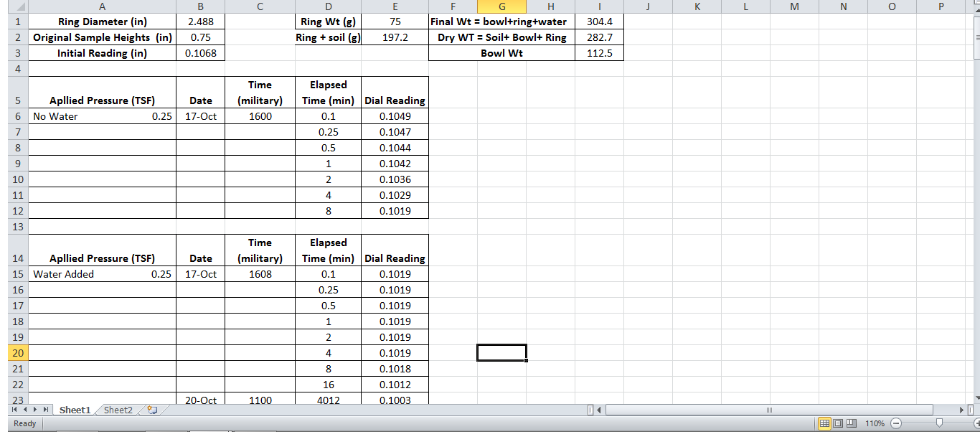The width and height of the screenshot is (980, 442).
Task: Select cell B1 containing 2.488
Action: [x=200, y=22]
